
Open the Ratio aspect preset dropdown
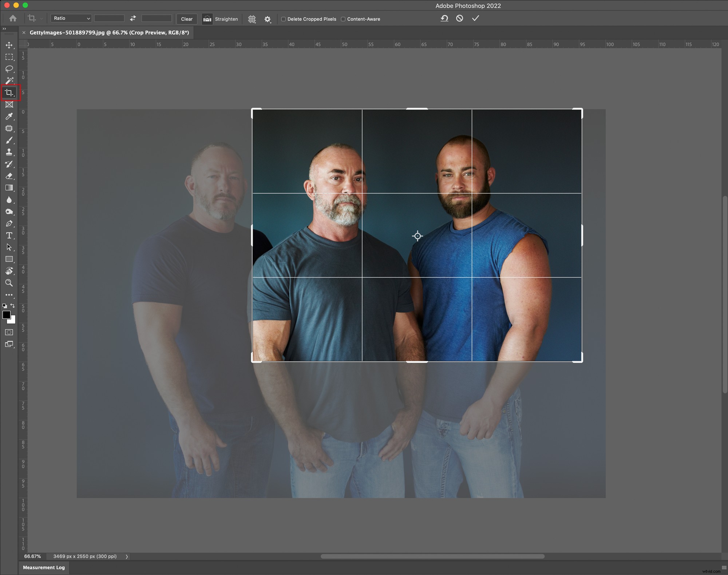click(71, 18)
